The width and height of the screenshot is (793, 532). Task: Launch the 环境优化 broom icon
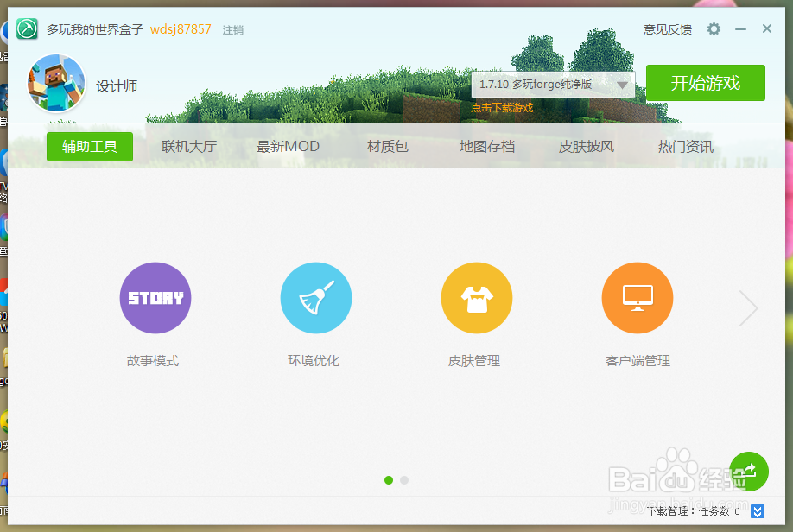point(316,298)
